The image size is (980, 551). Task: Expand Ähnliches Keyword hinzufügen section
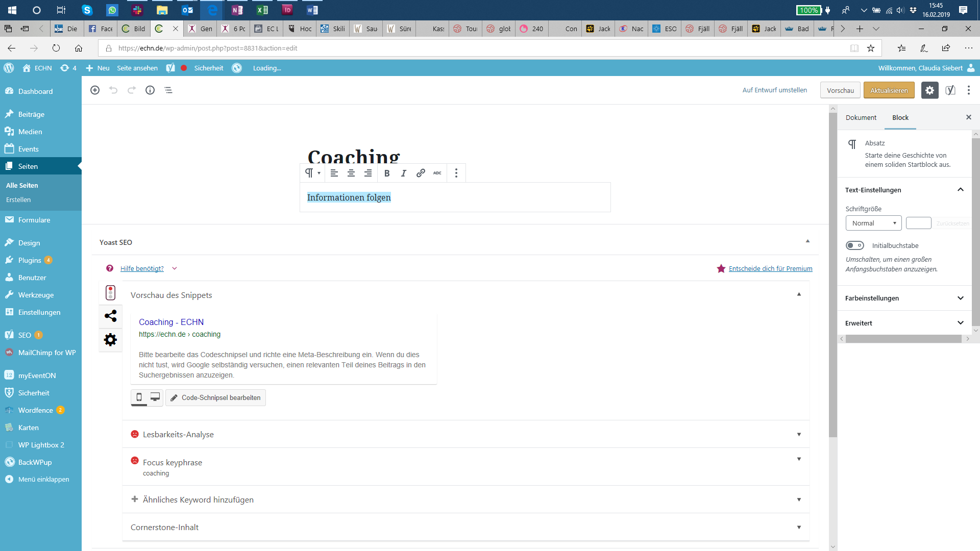pyautogui.click(x=466, y=499)
